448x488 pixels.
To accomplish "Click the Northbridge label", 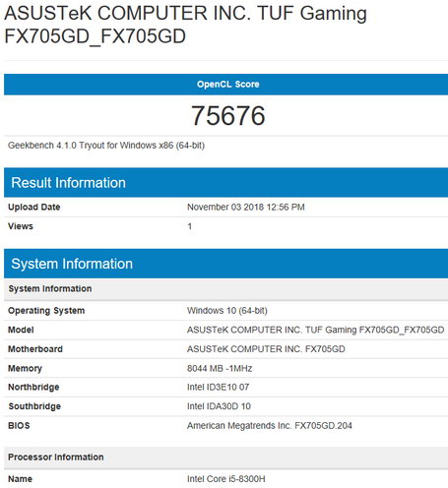I will tap(33, 387).
